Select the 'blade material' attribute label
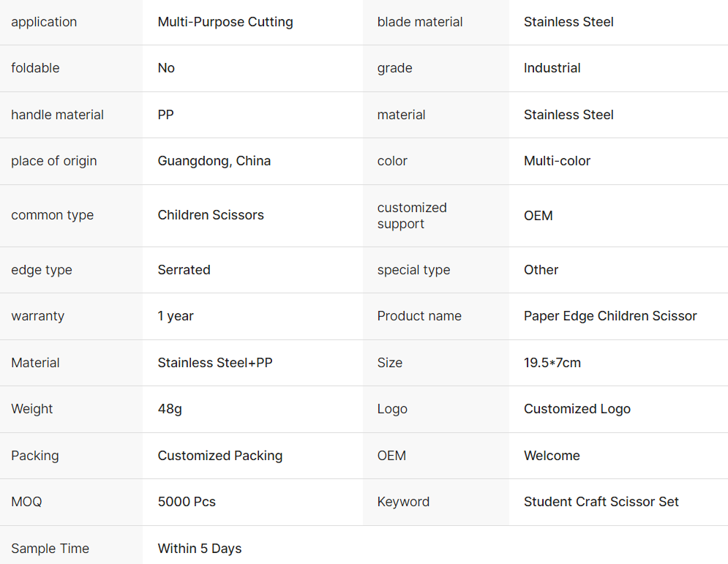 pos(420,22)
